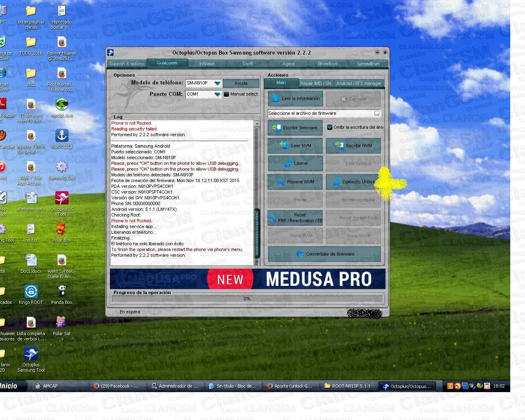Click 'Leer la información' button
The image size is (525, 420).
pos(295,99)
